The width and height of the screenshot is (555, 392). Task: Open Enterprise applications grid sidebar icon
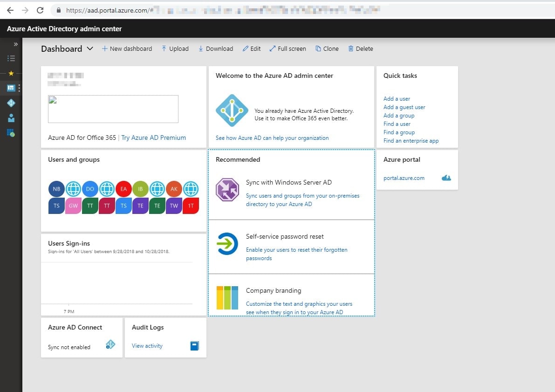coord(11,133)
